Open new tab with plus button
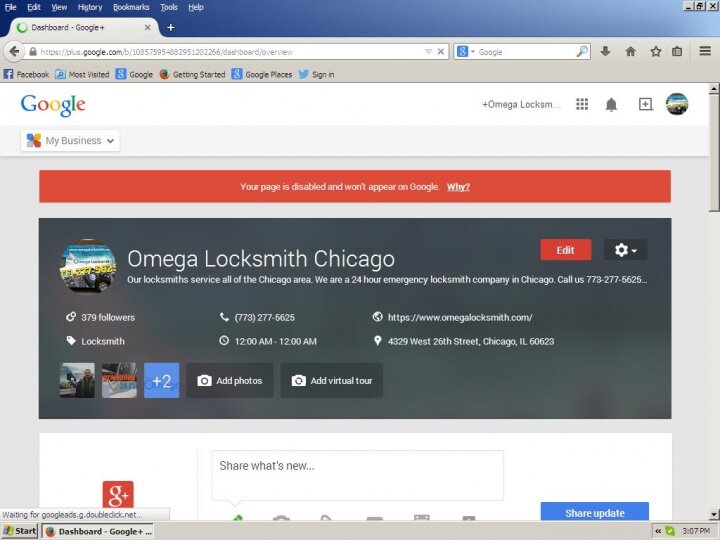720x540 pixels. tap(170, 28)
